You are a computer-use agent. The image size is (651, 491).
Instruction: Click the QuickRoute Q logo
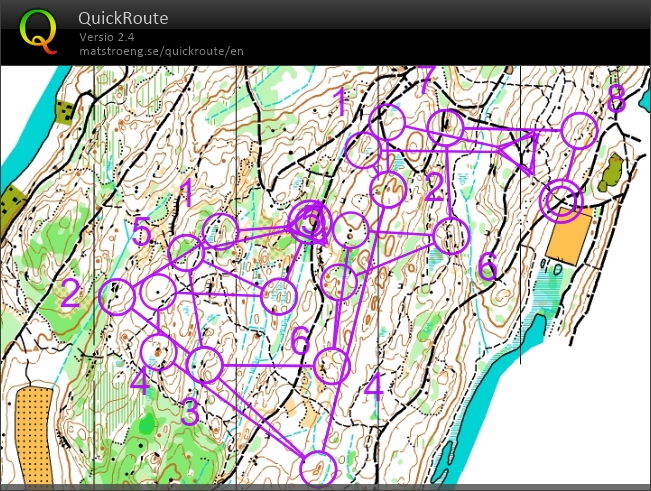(38, 31)
